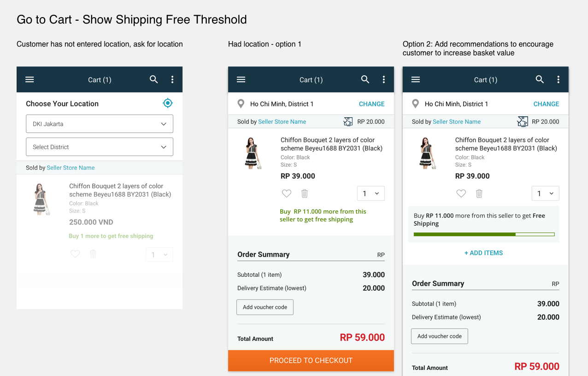The width and height of the screenshot is (588, 376).
Task: Click shipping fee icon in Option 2 cart
Action: point(523,121)
